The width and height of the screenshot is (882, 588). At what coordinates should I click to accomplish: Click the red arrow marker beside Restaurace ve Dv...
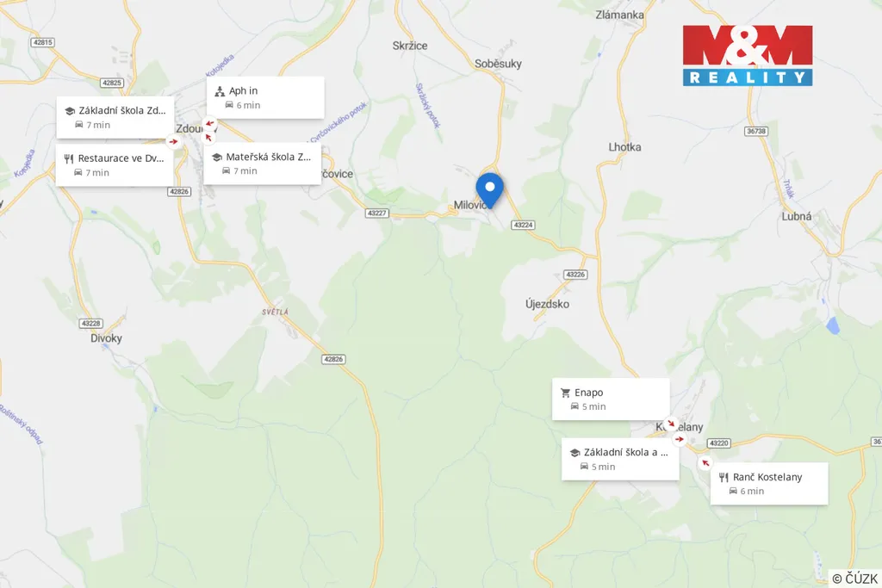coord(173,142)
